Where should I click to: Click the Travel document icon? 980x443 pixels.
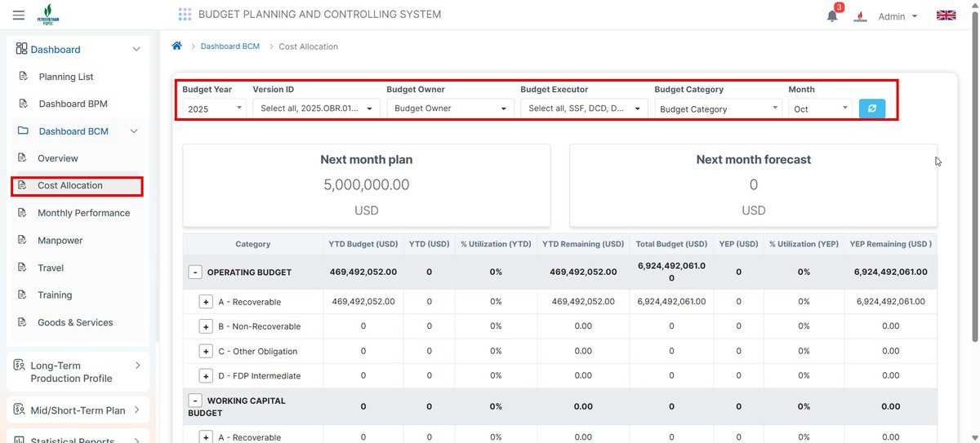pyautogui.click(x=22, y=267)
